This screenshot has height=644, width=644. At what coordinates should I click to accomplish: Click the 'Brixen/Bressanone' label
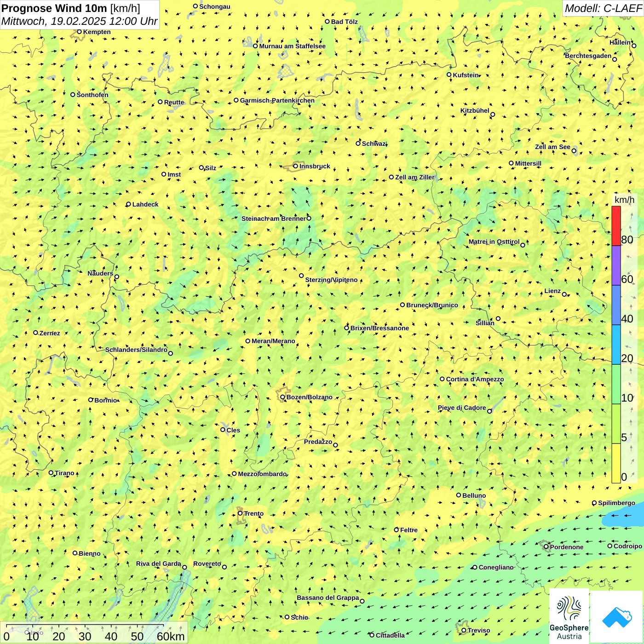point(379,328)
